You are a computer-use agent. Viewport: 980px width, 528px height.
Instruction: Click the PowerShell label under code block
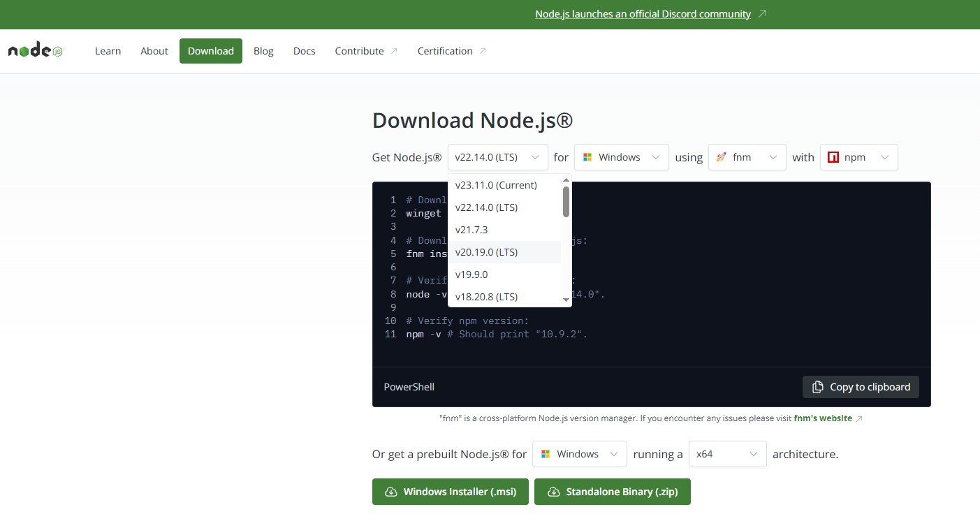click(x=409, y=387)
